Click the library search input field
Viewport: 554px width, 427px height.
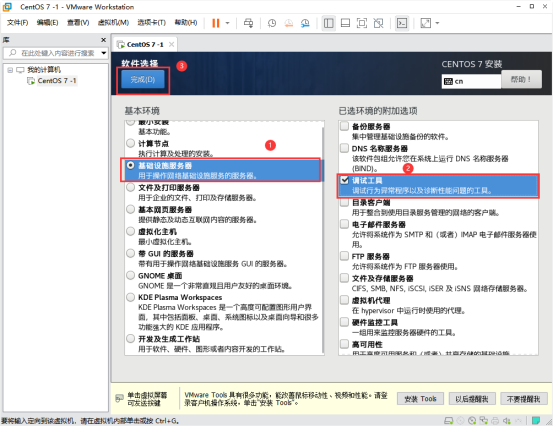tap(52, 53)
